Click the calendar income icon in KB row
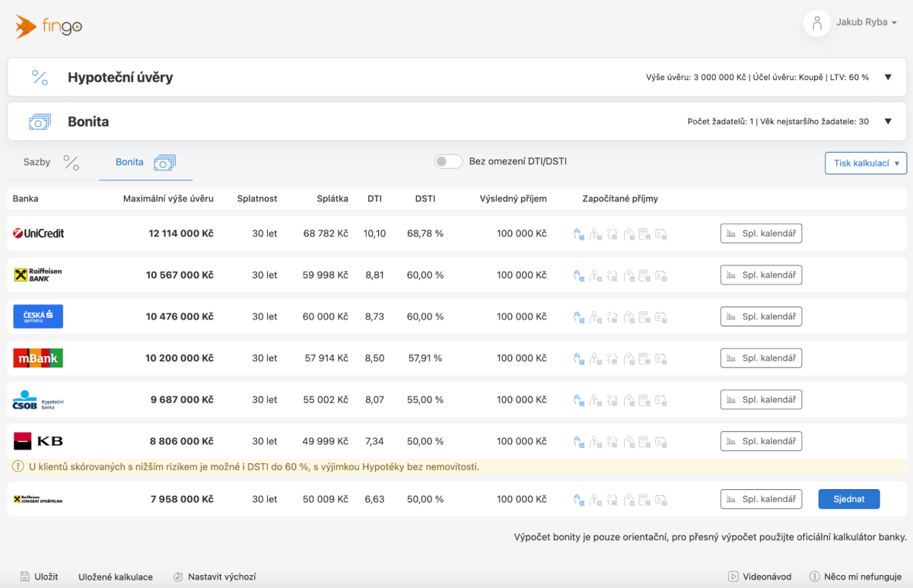The width and height of the screenshot is (913, 588). tap(662, 441)
